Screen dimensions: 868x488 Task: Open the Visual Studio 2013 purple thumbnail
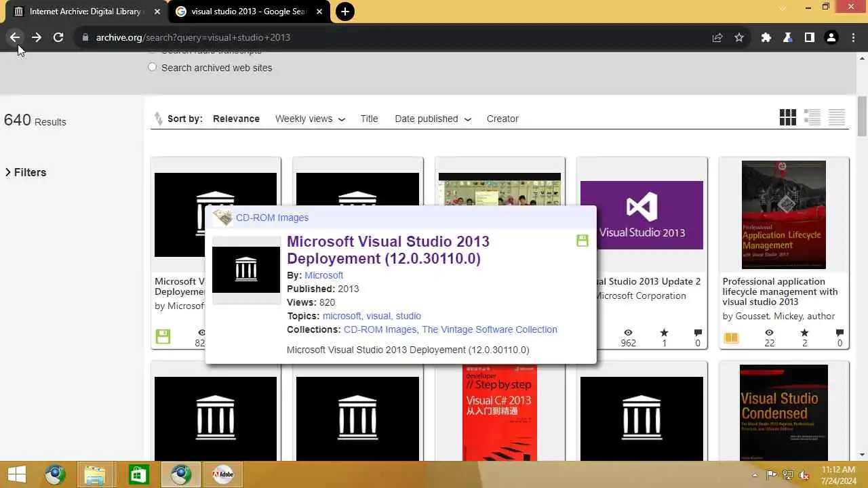pos(642,215)
